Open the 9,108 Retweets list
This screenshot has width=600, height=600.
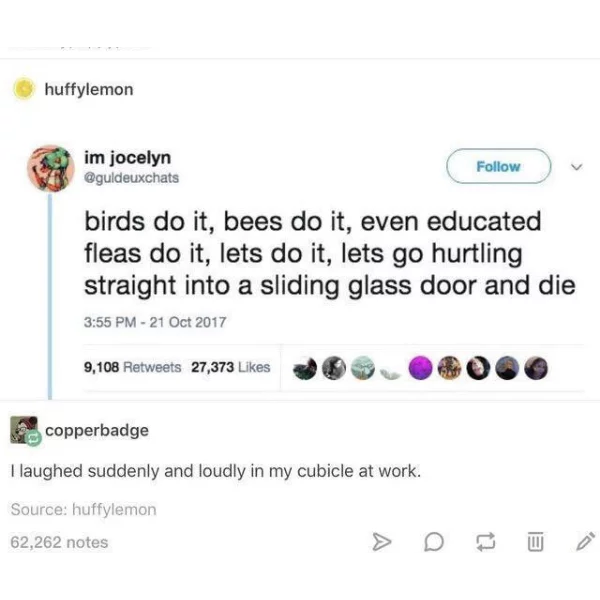132,367
